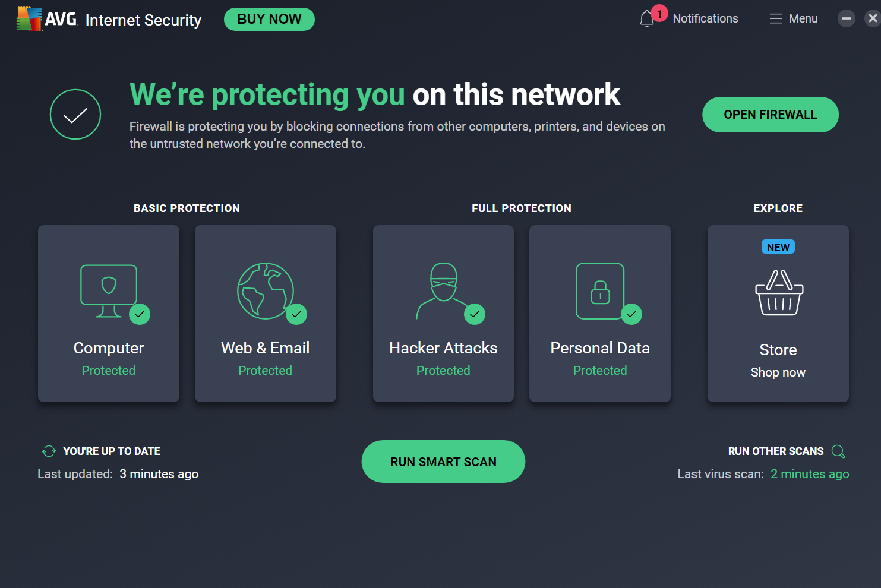Click the '2 minutes ago' last scan link

(810, 474)
